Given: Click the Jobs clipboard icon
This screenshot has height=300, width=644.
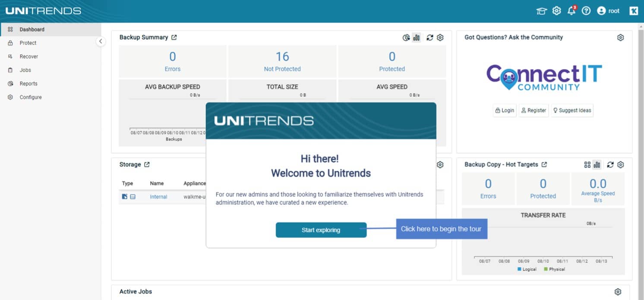Looking at the screenshot, I should pos(10,70).
